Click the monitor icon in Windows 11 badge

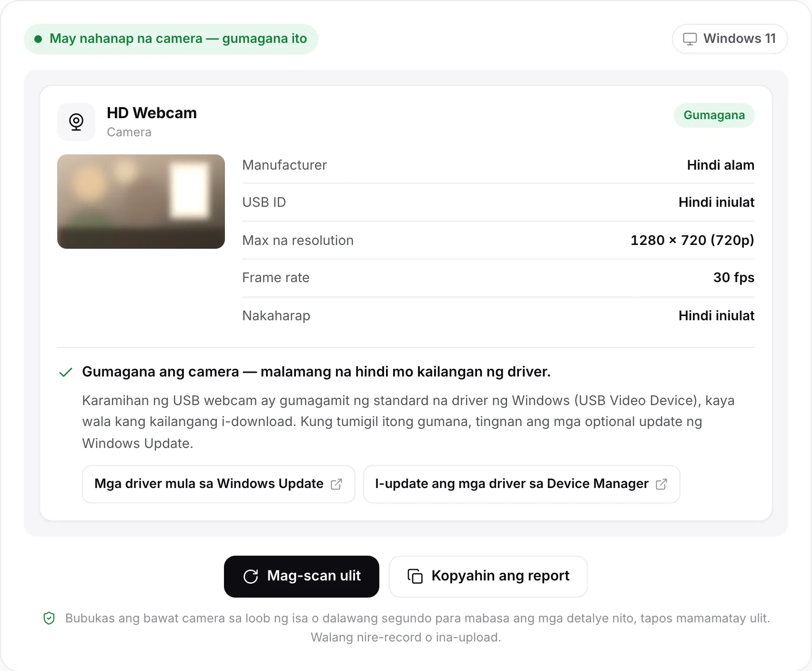(x=690, y=39)
